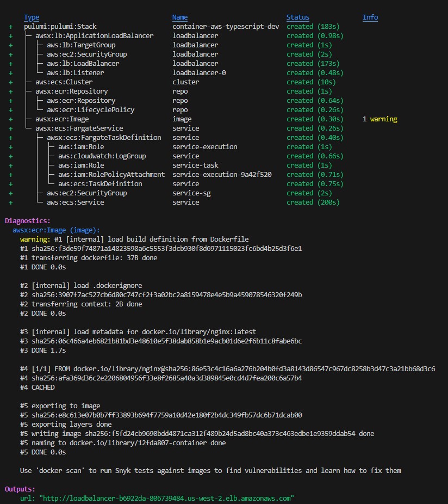Click the status "created (0.40s)"
Screen dimensions: 448x504
tap(315, 138)
